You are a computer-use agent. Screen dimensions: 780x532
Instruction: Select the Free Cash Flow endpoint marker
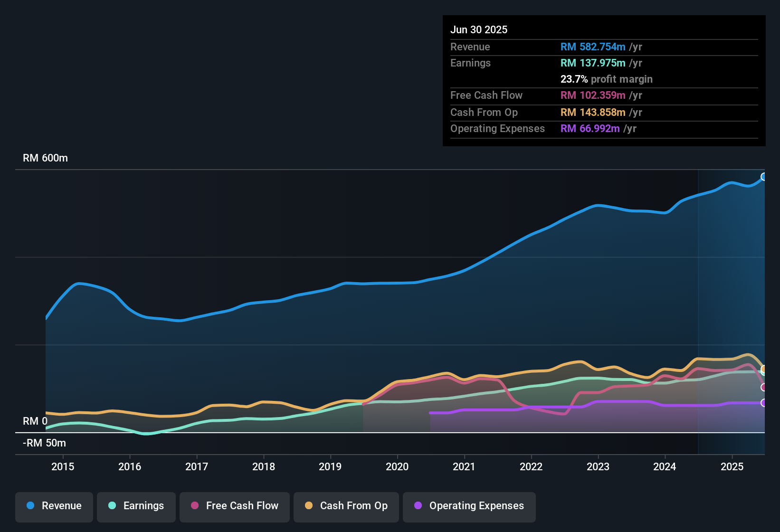click(x=764, y=387)
